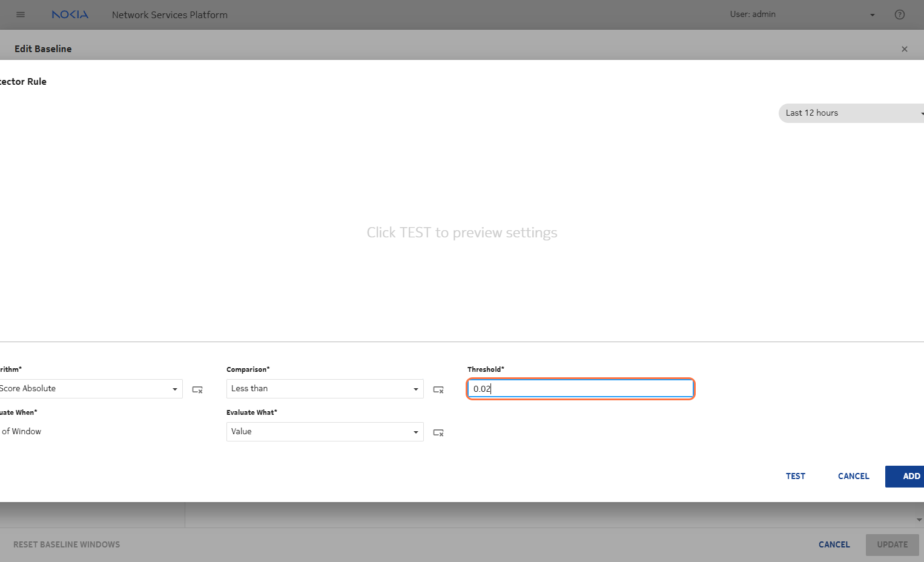Focus the Threshold input field
Image resolution: width=924 pixels, height=562 pixels.
580,389
